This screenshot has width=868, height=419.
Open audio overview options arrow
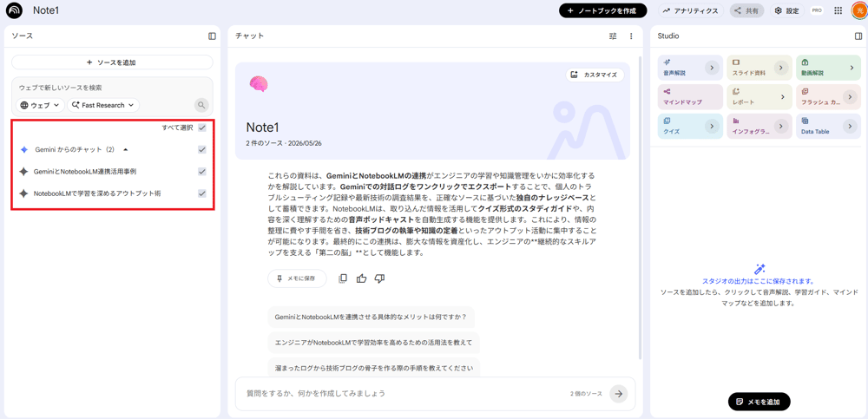pyautogui.click(x=712, y=68)
